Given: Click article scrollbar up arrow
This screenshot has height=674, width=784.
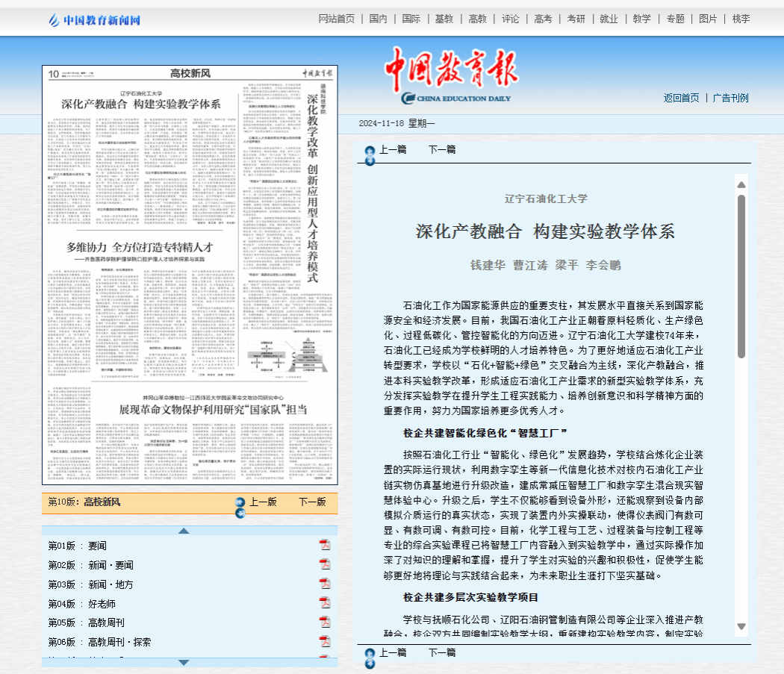Looking at the screenshot, I should point(741,184).
